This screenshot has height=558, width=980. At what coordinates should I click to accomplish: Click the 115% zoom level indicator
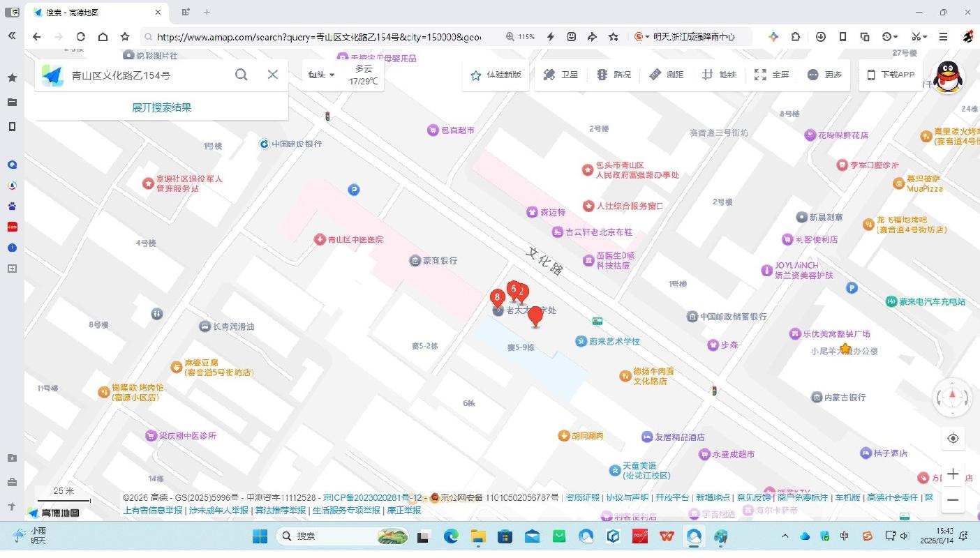521,37
